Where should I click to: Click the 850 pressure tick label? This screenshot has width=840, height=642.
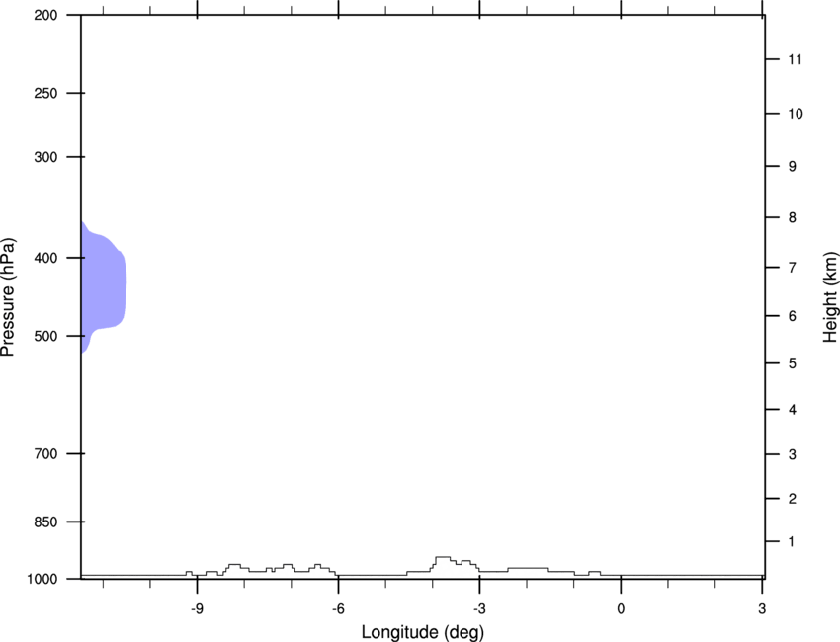click(45, 522)
